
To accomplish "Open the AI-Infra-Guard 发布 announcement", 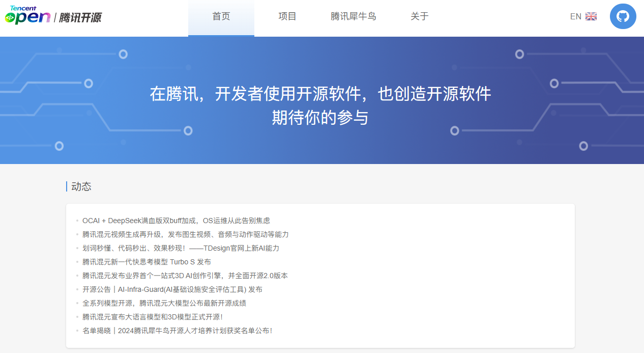I will [x=172, y=289].
